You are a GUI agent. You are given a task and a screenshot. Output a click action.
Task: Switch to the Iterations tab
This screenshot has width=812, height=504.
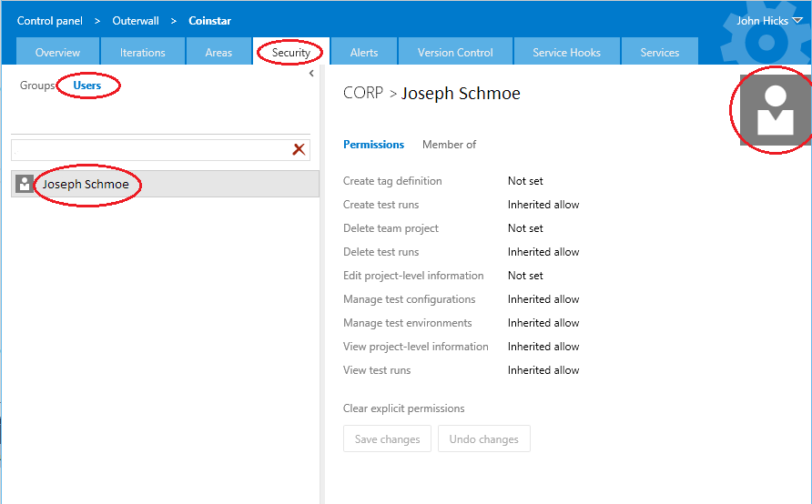[142, 52]
